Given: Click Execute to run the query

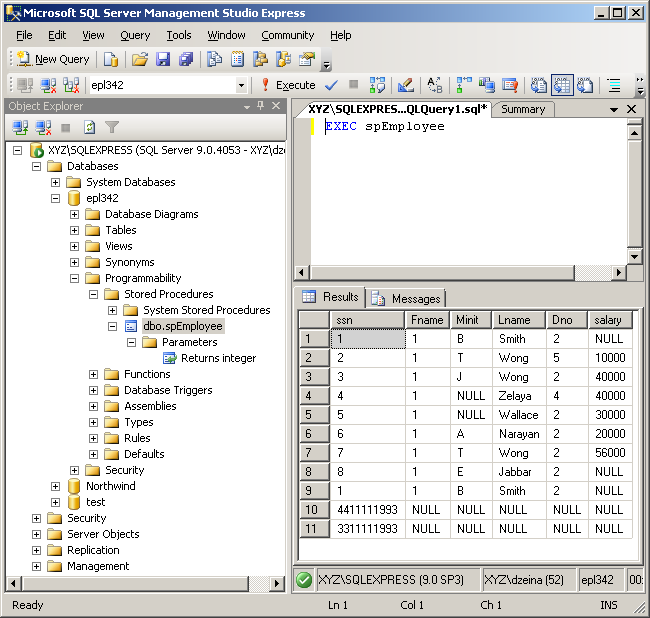Looking at the screenshot, I should click(289, 85).
